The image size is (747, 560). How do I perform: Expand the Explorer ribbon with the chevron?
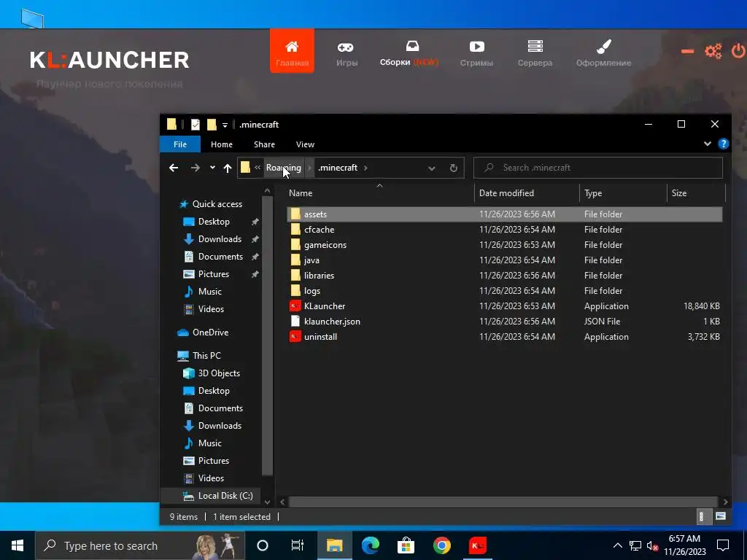[x=708, y=144]
